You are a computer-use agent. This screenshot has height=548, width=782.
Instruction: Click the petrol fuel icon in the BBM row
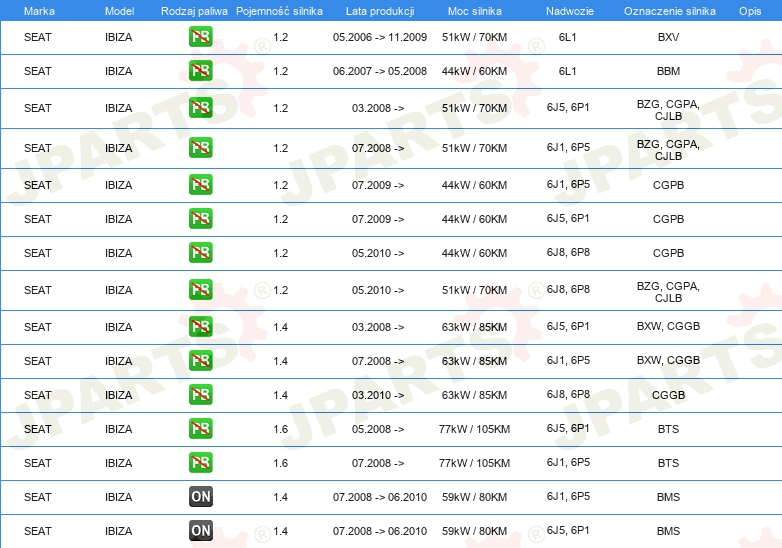click(x=200, y=71)
